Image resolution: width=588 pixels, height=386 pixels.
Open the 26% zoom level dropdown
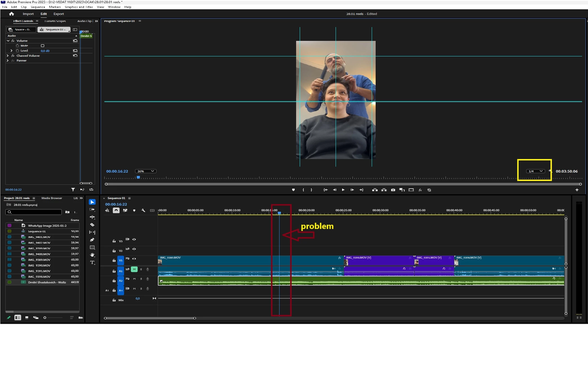click(x=146, y=171)
